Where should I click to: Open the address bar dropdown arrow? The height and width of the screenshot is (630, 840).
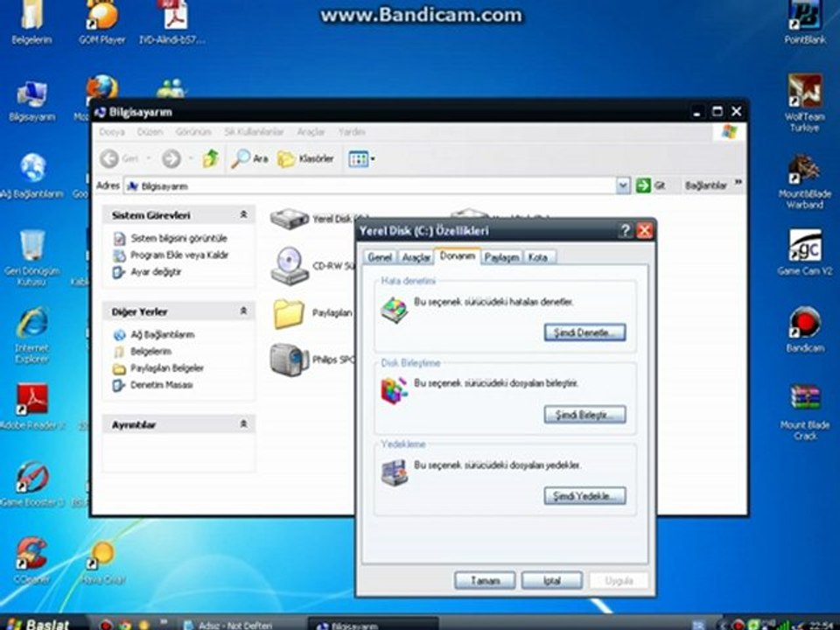[622, 185]
